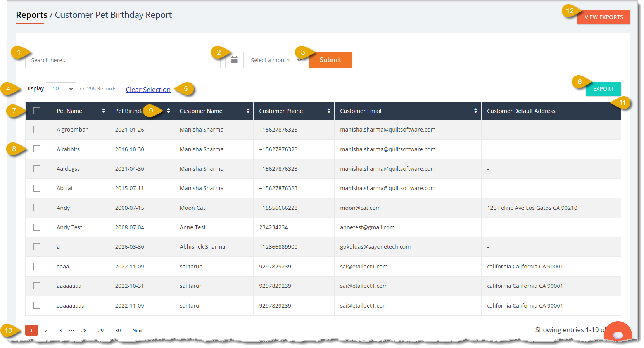644x348 pixels.
Task: Check the aaaa row checkbox
Action: (x=37, y=267)
